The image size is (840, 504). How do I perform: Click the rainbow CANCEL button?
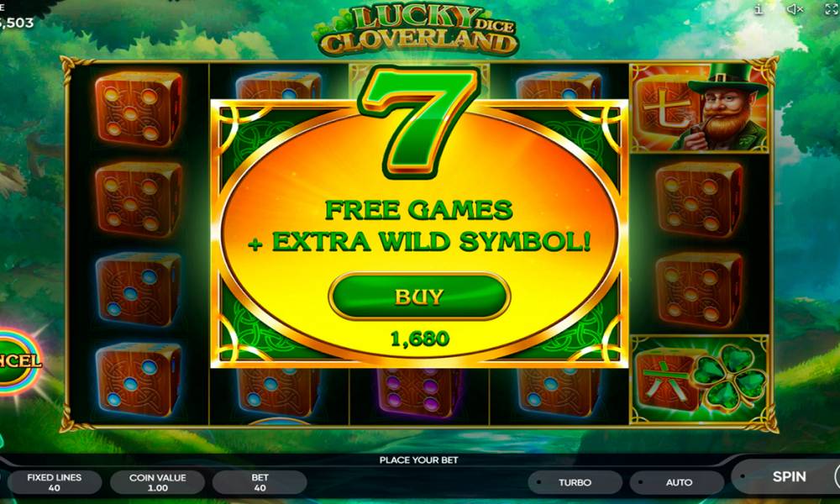pos(18,360)
